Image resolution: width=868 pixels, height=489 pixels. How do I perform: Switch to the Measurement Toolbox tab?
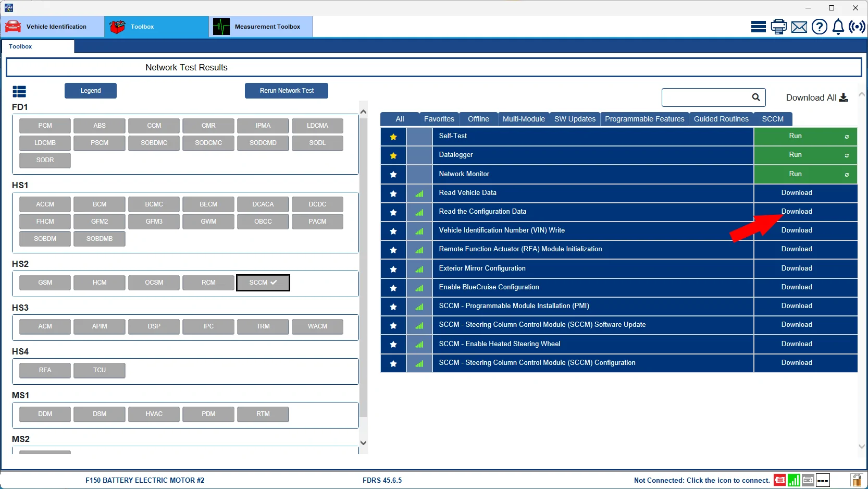point(261,27)
